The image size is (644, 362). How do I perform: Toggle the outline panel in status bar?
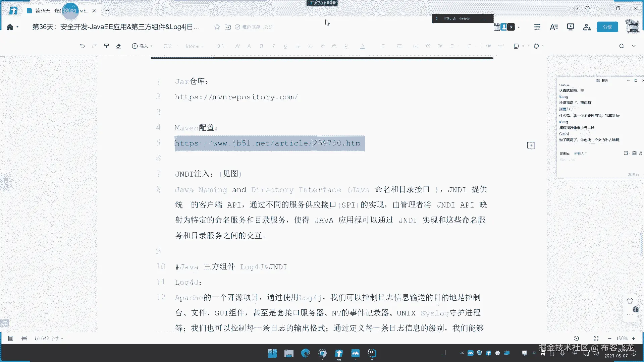pos(11,339)
